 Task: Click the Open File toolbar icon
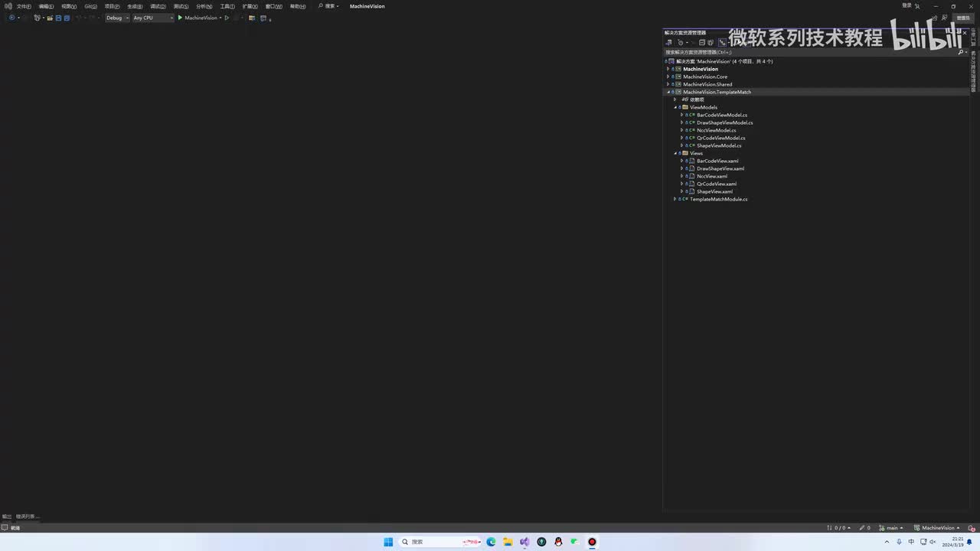coord(50,18)
